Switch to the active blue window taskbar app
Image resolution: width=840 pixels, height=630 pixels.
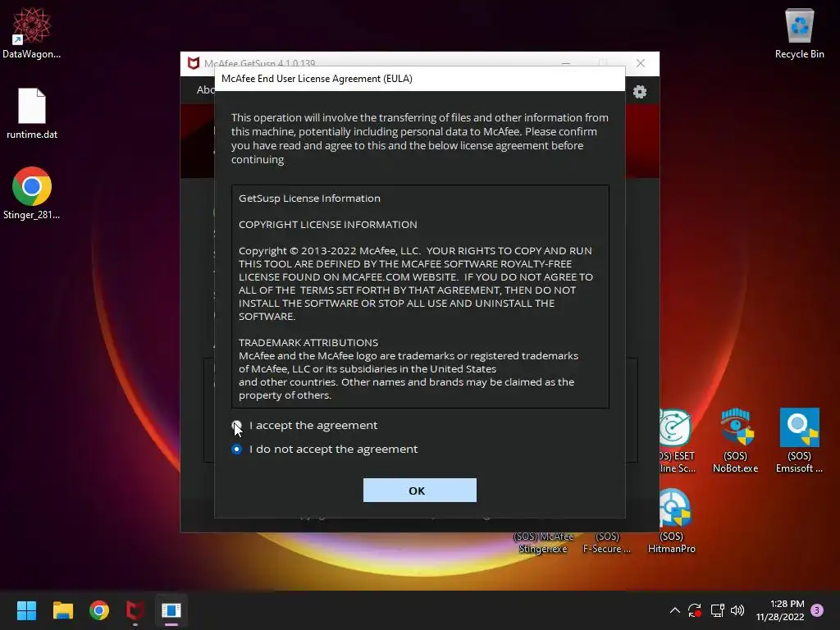pos(171,610)
